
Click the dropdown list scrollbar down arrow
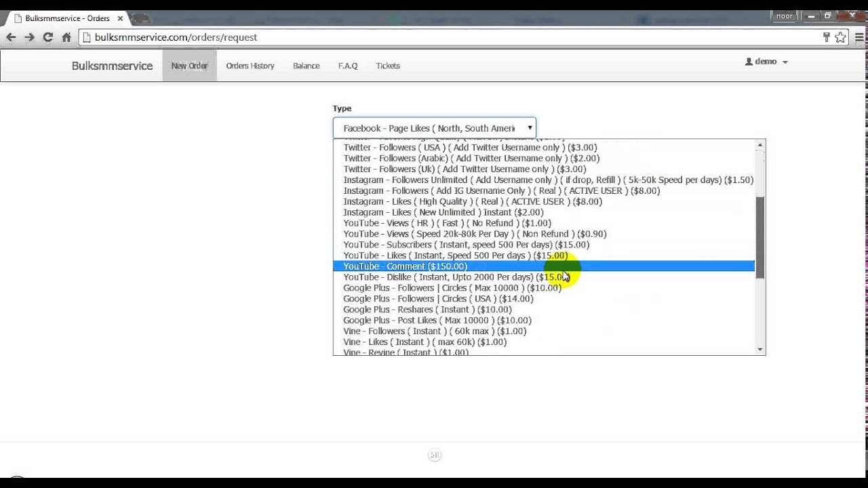click(760, 349)
